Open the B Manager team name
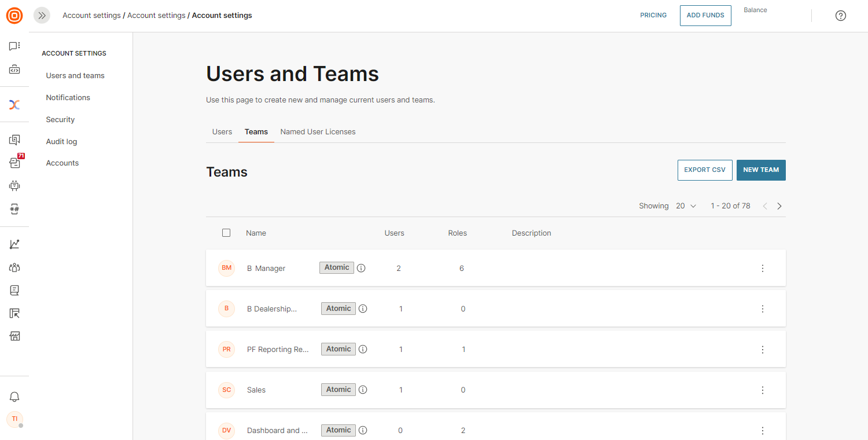This screenshot has height=440, width=868. (266, 269)
